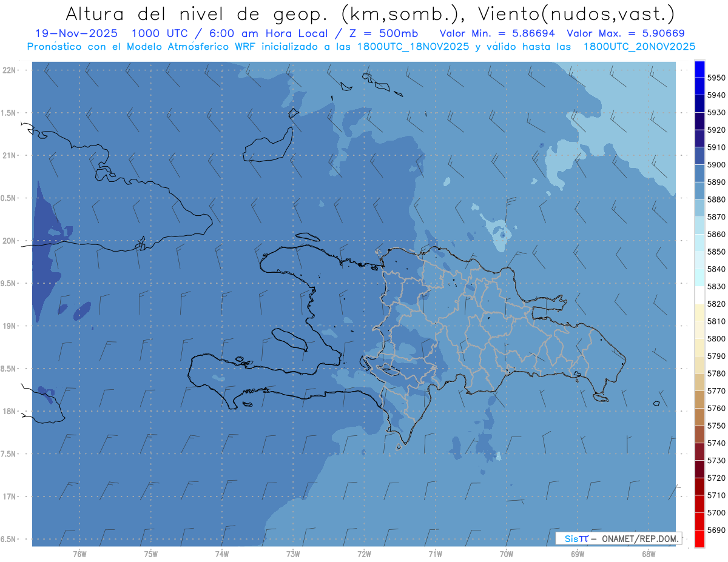Click the 19N latitude label
728x562 pixels.
(x=10, y=326)
